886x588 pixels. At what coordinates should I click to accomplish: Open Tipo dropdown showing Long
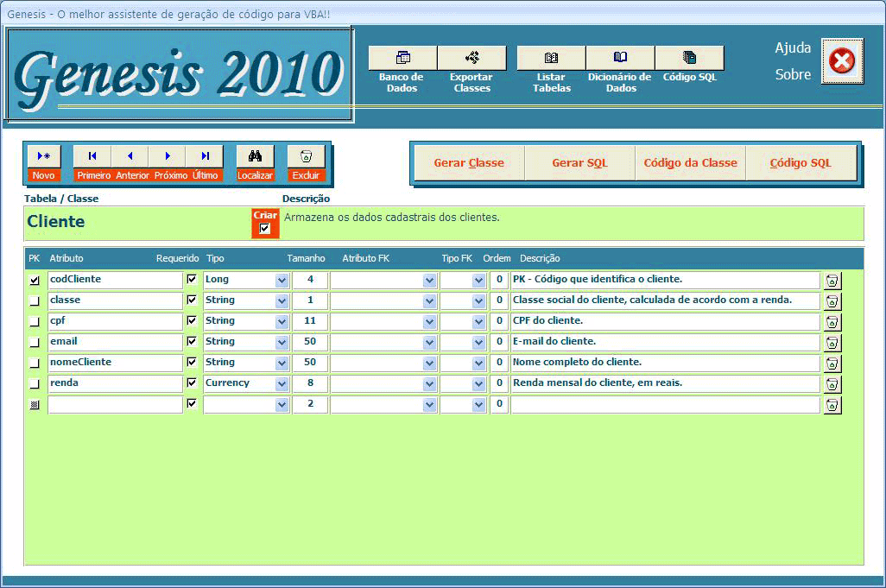(x=282, y=281)
